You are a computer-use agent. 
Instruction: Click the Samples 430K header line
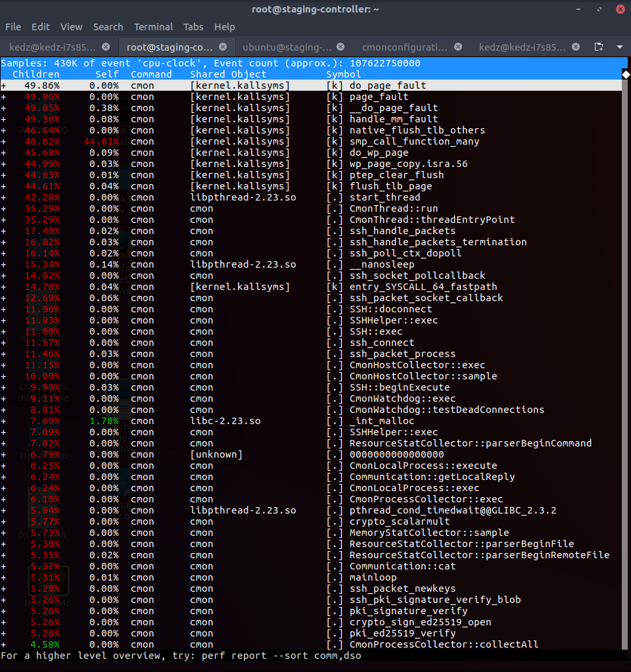(x=211, y=63)
